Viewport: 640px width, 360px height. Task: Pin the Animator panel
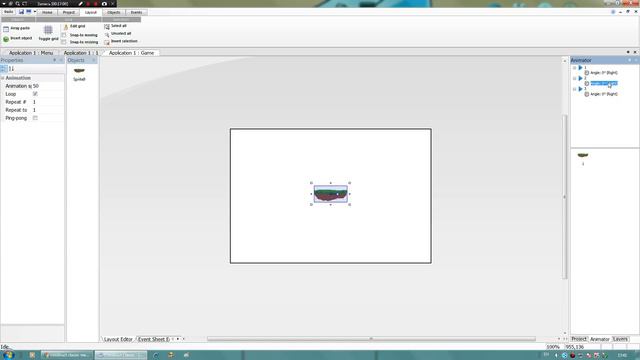click(x=629, y=60)
